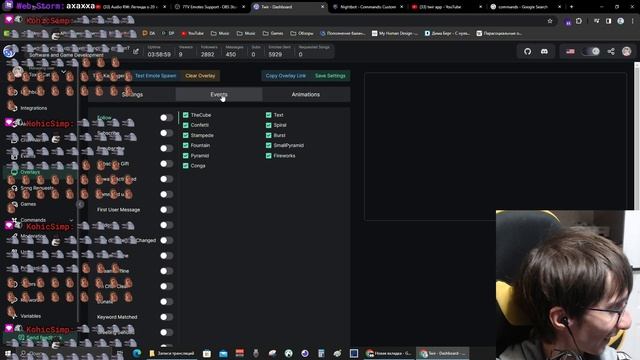
Task: Open the Windows Start menu
Action: [x=8, y=353]
